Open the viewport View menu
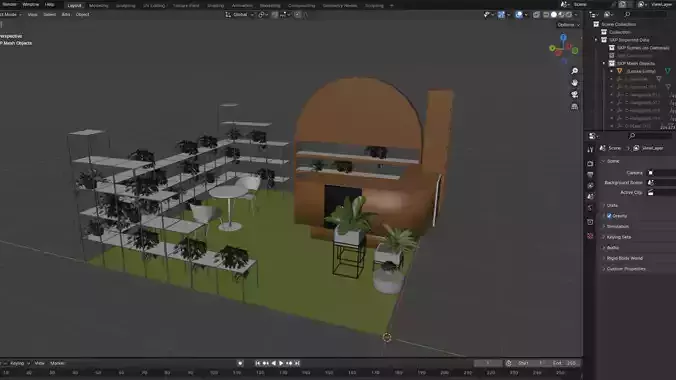The image size is (676, 380). (x=32, y=15)
